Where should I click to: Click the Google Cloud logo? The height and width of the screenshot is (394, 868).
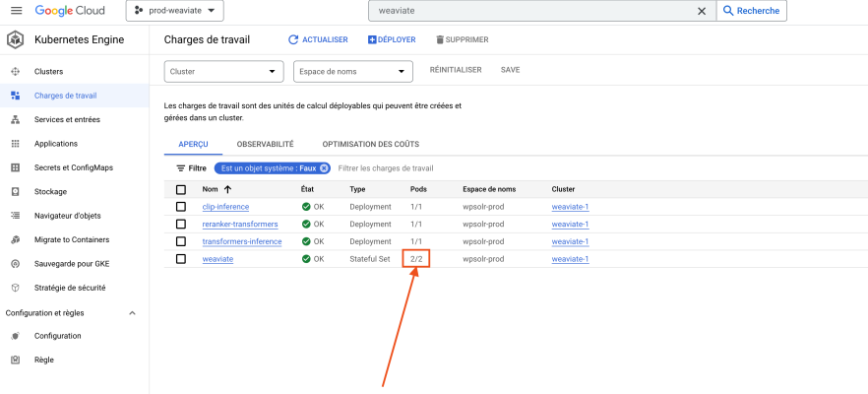tap(70, 11)
